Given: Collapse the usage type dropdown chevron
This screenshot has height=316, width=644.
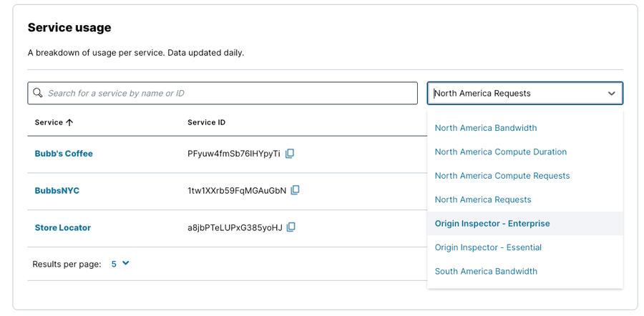Looking at the screenshot, I should (x=612, y=94).
